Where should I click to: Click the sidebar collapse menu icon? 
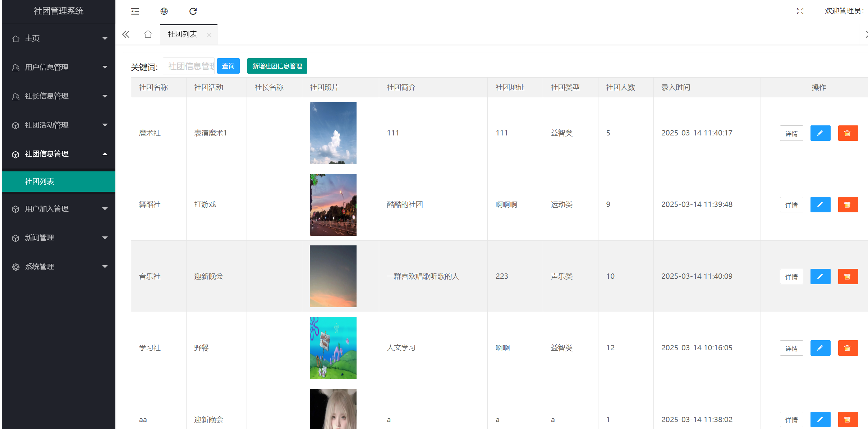[x=135, y=11]
